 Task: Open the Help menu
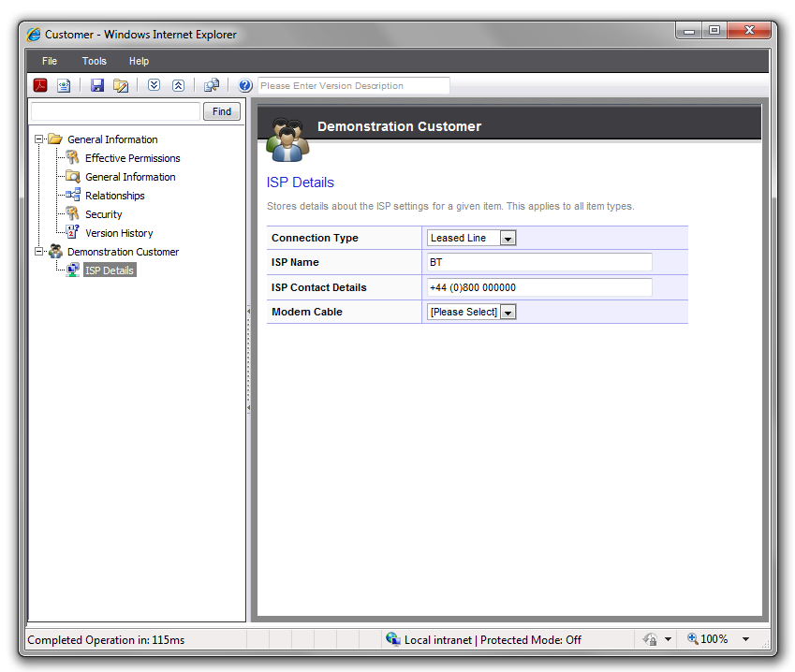(x=139, y=61)
